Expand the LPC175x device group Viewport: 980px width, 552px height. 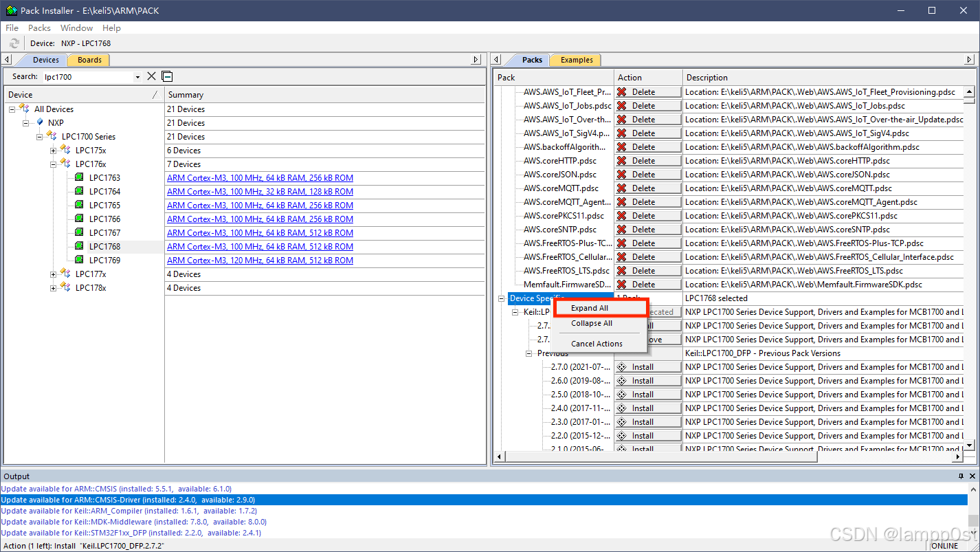(53, 151)
